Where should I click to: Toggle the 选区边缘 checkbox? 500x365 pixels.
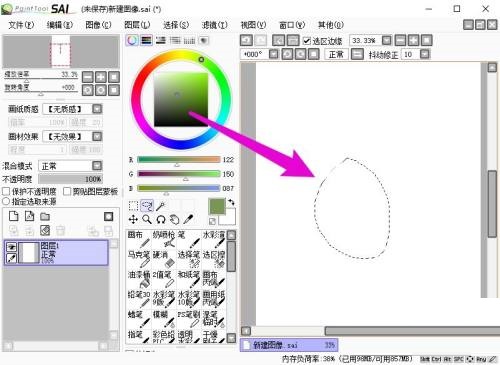[307, 41]
